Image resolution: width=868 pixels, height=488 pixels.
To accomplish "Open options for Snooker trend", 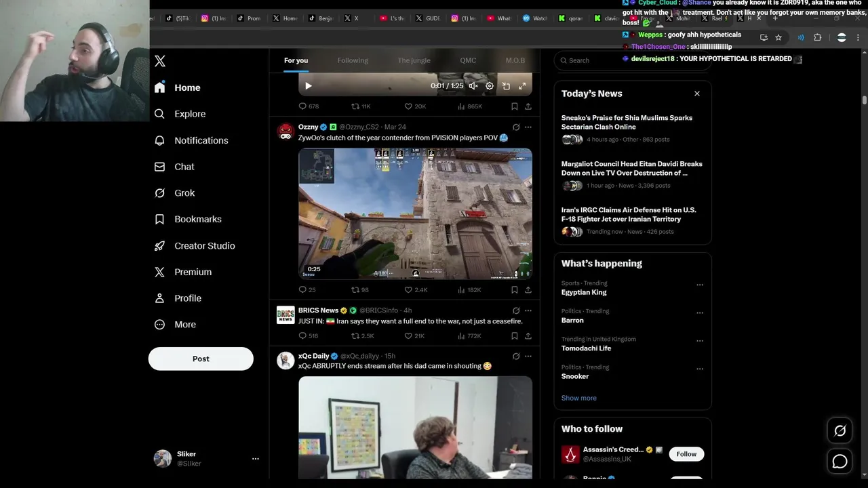I will 700,369.
